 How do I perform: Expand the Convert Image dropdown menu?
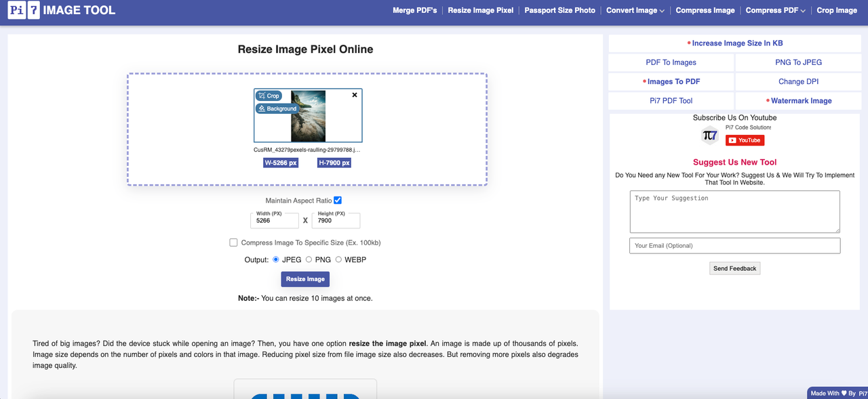click(635, 10)
